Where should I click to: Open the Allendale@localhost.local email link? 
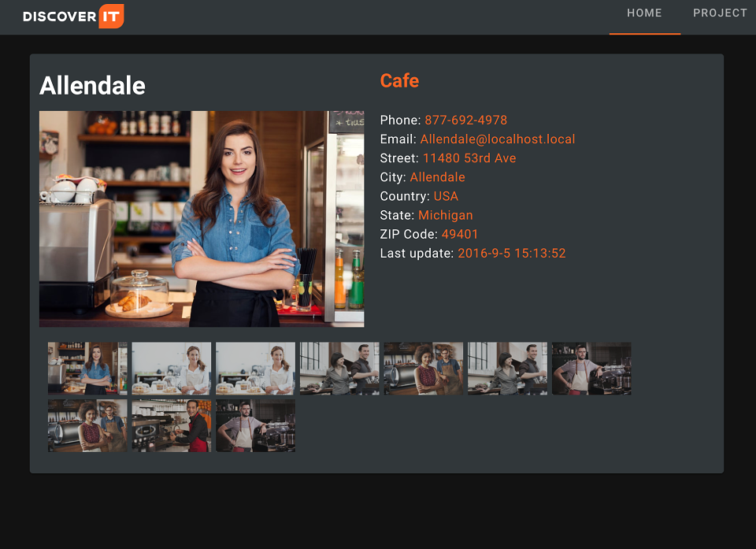pos(498,139)
